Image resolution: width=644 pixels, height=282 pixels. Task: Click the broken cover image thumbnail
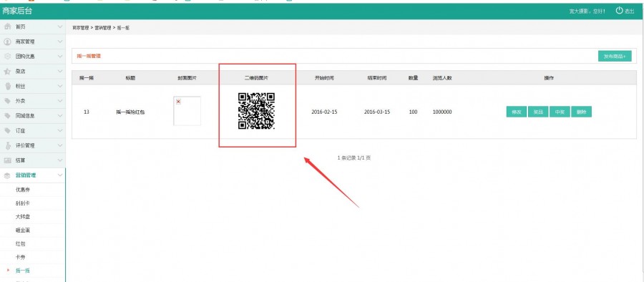pos(187,111)
